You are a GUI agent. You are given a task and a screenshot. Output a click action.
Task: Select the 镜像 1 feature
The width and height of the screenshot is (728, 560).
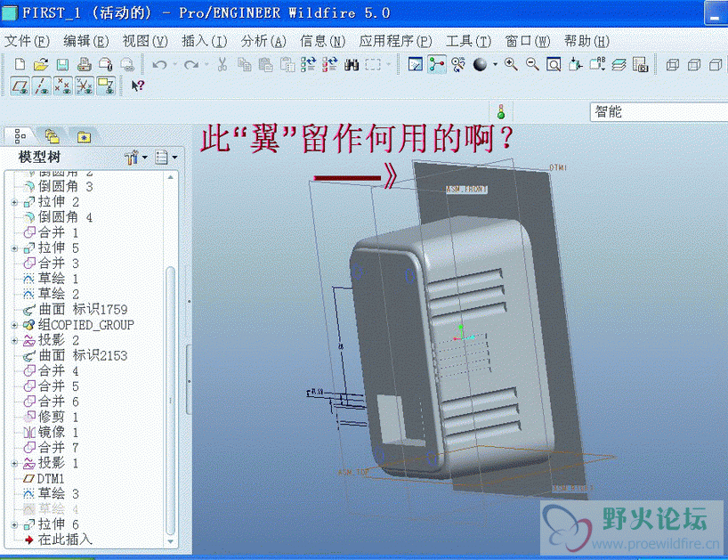tap(51, 433)
